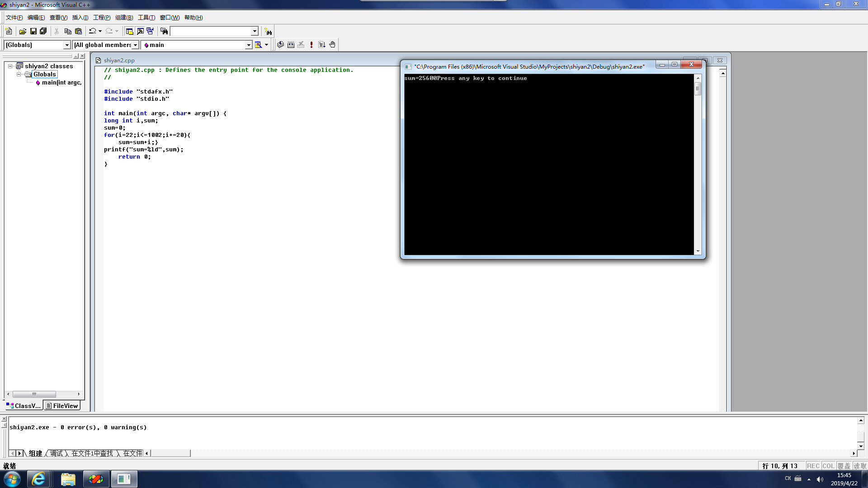
Task: Click the Save All icon
Action: point(43,31)
